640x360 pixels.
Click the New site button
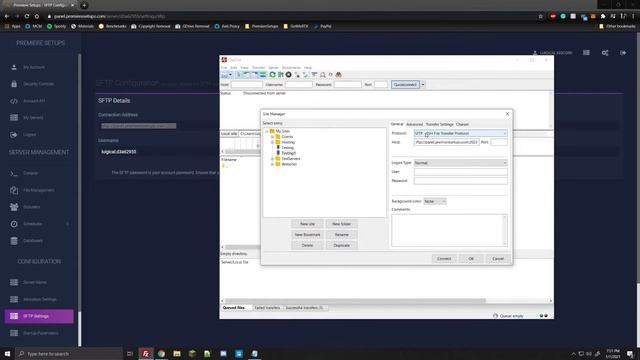[307, 224]
